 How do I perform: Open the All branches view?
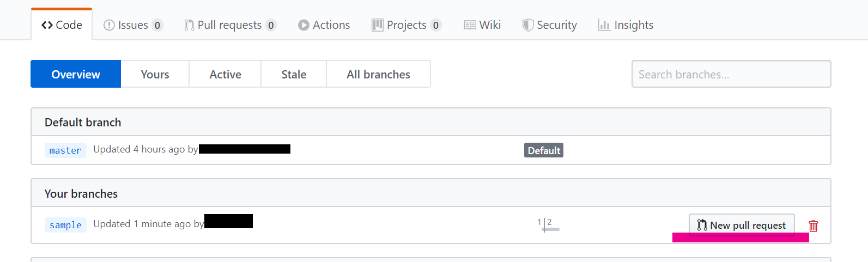(x=378, y=74)
